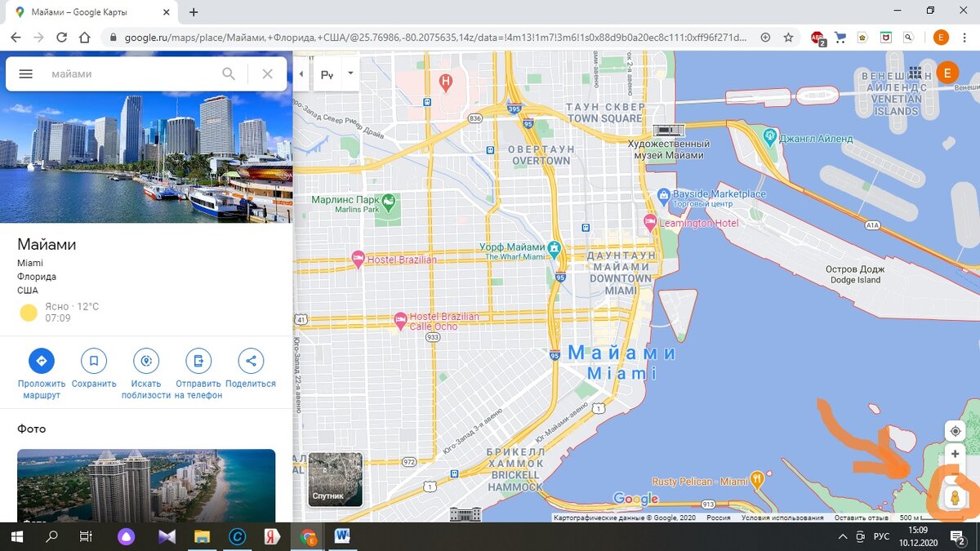Open Task View in the taskbar
The height and width of the screenshot is (551, 980).
point(86,537)
